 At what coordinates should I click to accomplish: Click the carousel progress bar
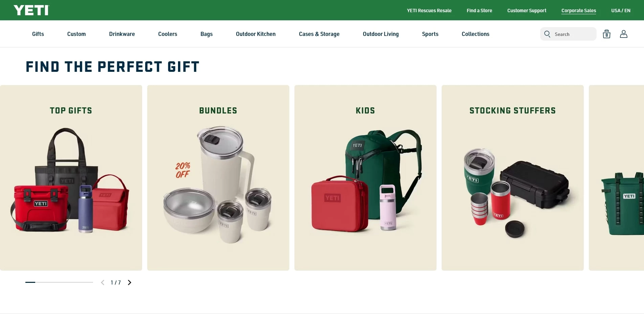pos(59,282)
